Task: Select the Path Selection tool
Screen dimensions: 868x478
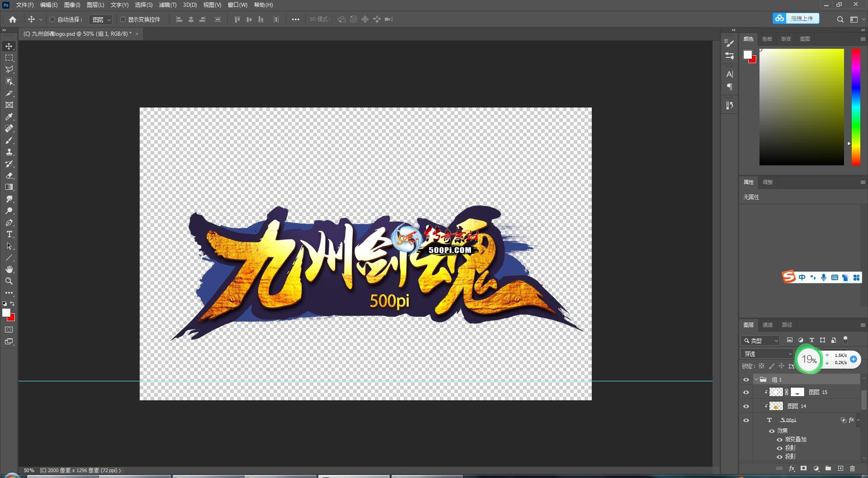Action: (x=9, y=246)
